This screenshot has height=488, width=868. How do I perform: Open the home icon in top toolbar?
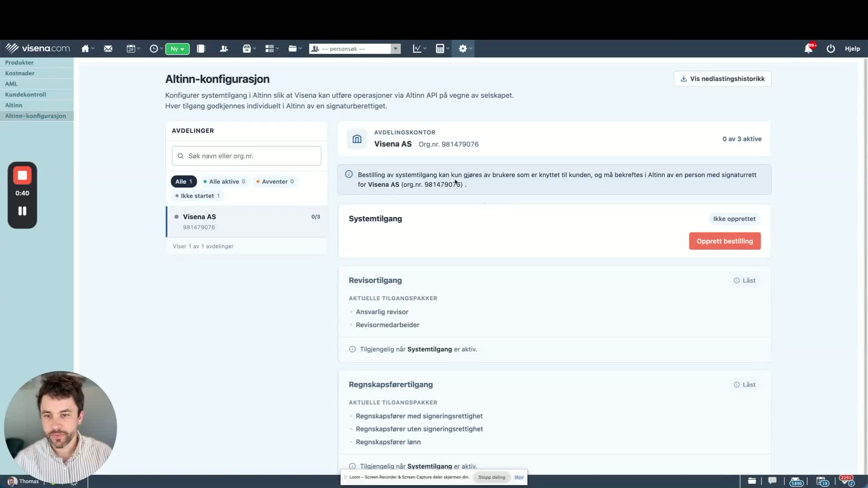(85, 49)
